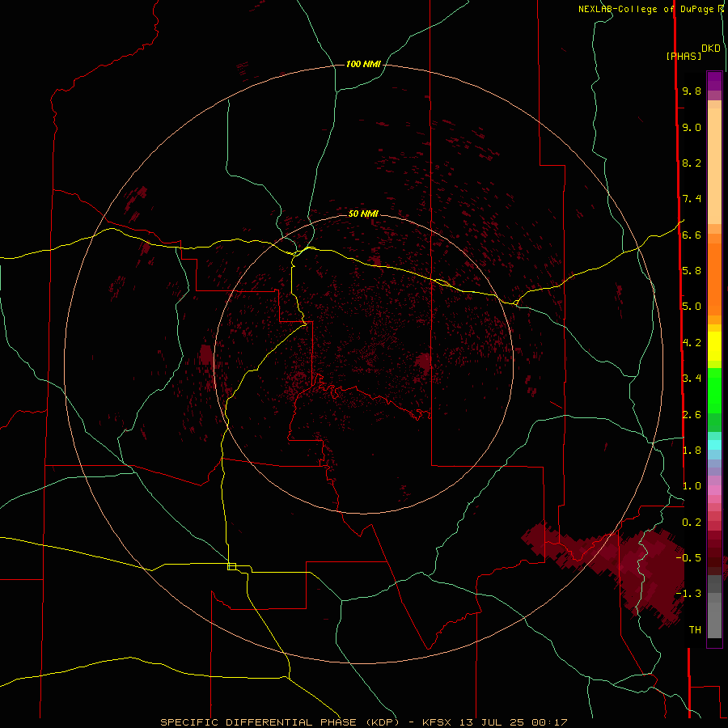Click the pink segment of color bar
This screenshot has height=728, width=728.
coord(714,490)
